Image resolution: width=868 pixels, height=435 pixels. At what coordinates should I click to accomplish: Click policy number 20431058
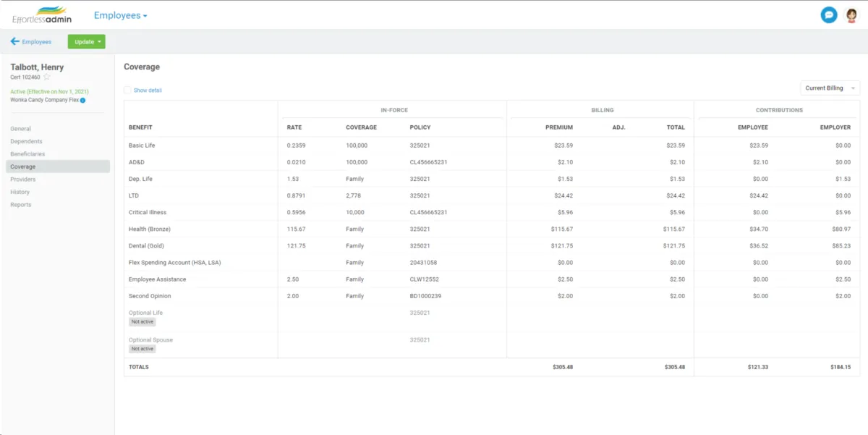423,263
